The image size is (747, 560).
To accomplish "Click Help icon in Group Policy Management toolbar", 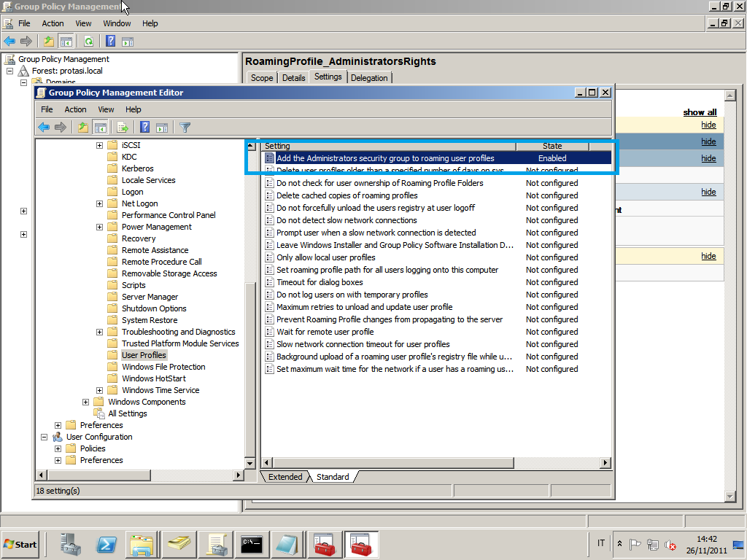I will [111, 41].
